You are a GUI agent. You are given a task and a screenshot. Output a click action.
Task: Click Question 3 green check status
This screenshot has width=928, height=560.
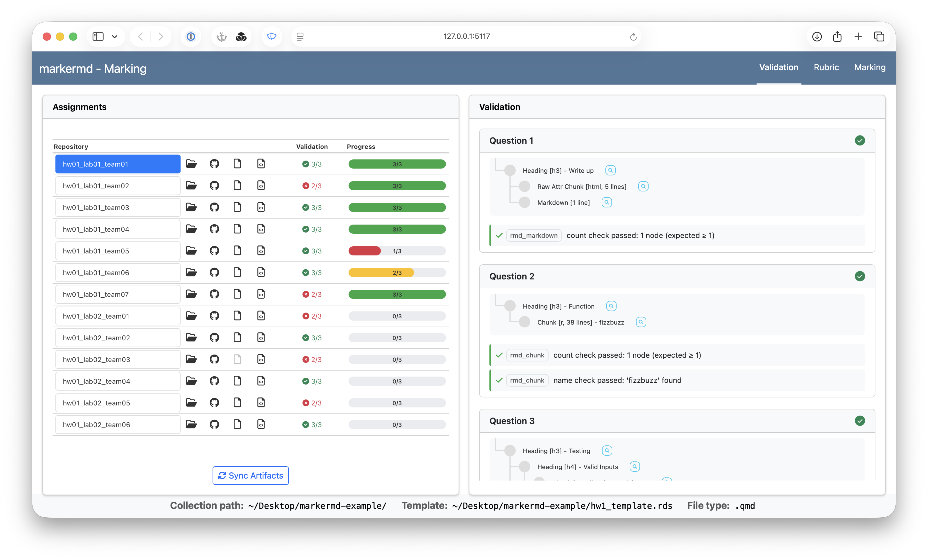pos(860,421)
